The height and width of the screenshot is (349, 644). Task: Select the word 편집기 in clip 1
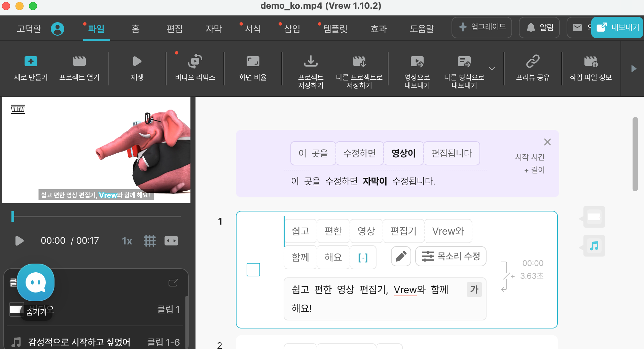click(x=403, y=231)
